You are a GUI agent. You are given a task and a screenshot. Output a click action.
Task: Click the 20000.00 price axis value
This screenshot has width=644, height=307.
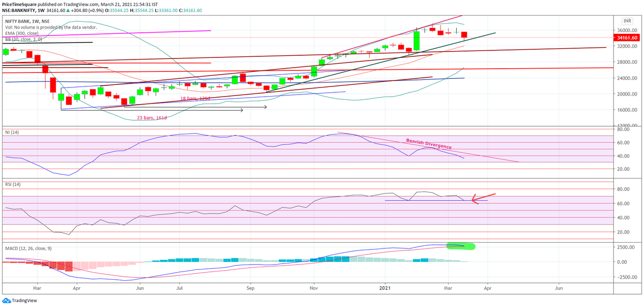(627, 94)
